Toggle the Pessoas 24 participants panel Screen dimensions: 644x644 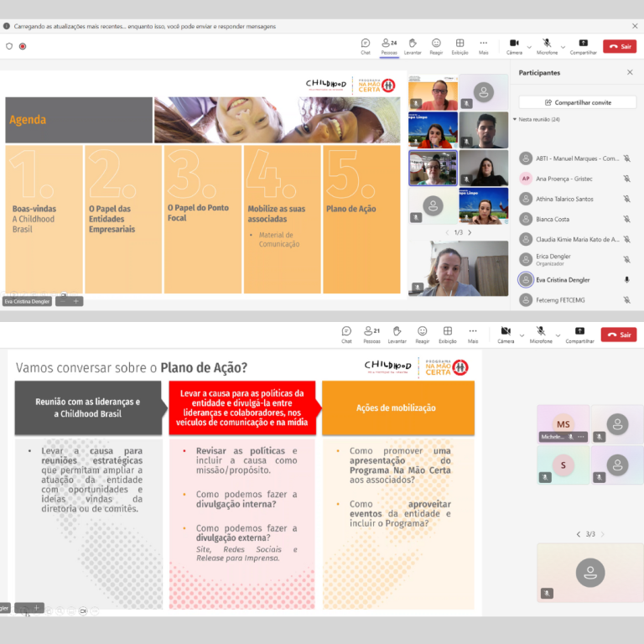tap(389, 46)
